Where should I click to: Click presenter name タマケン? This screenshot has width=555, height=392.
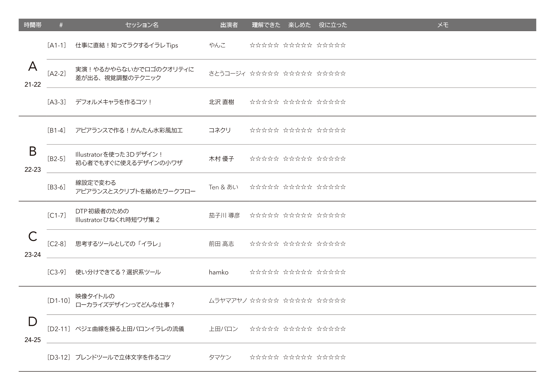tap(220, 357)
